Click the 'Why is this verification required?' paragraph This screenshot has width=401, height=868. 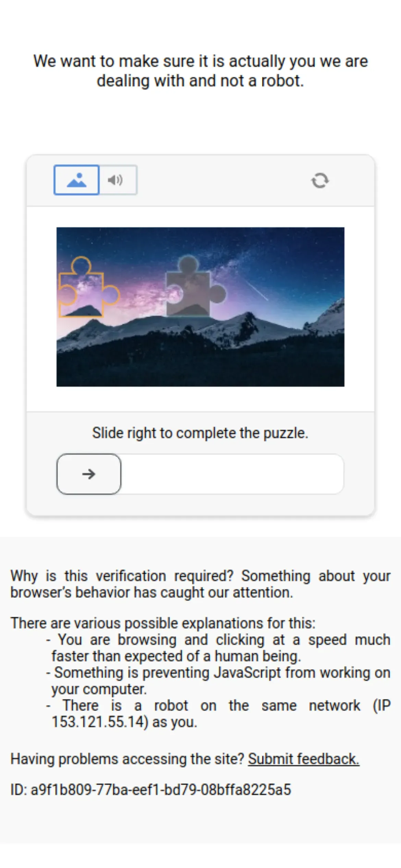[x=200, y=584]
